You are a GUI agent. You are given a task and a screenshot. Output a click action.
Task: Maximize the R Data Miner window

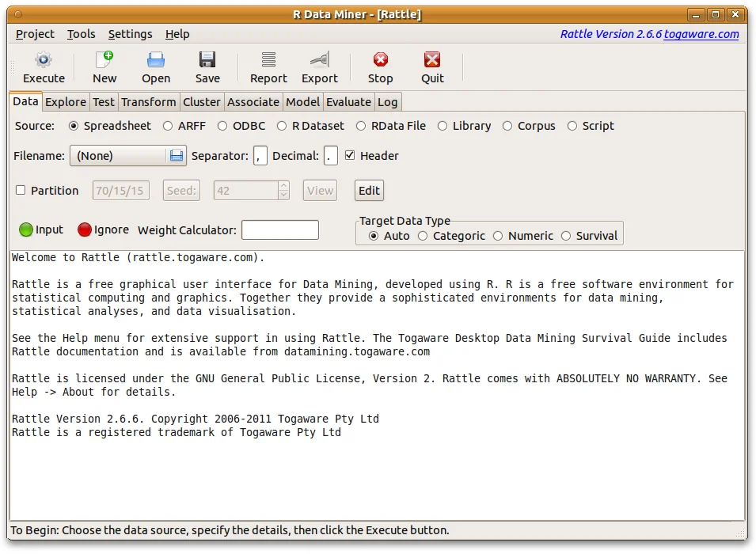tap(716, 14)
